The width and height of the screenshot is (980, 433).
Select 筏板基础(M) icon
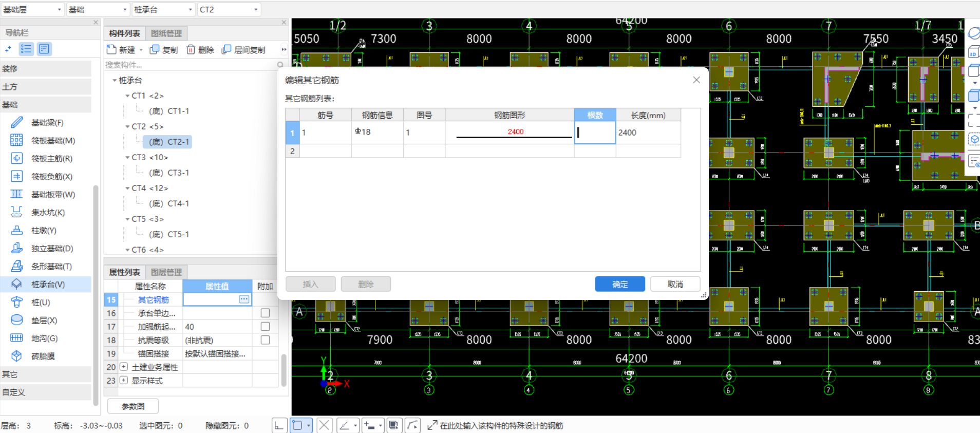click(x=16, y=140)
